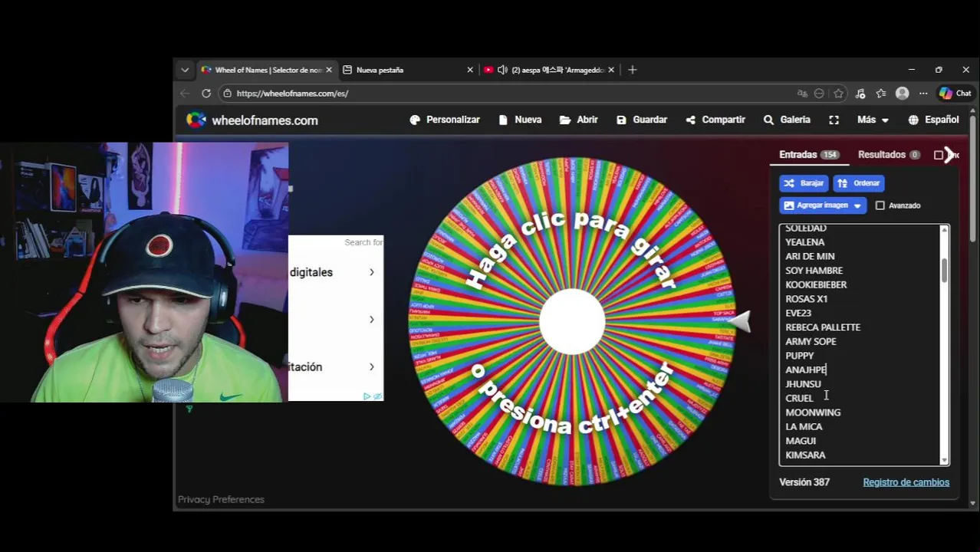Expand the Agregar imagen dropdown arrow
Screen dimensions: 980x552
pyautogui.click(x=857, y=205)
